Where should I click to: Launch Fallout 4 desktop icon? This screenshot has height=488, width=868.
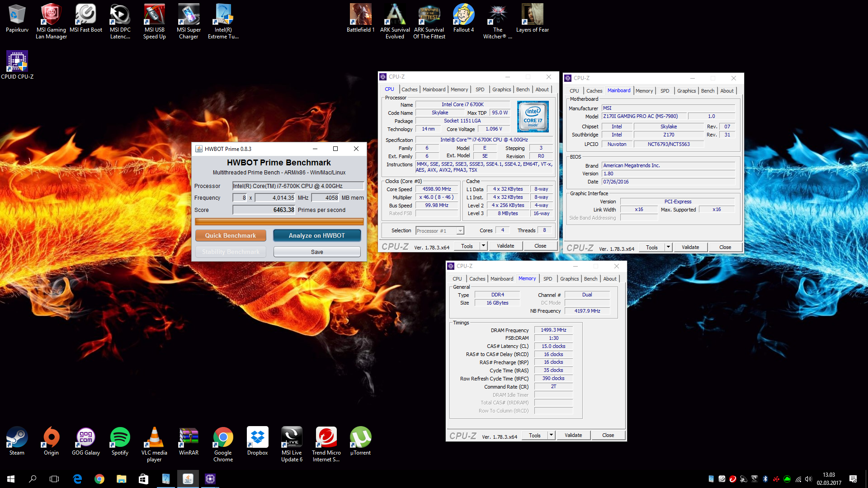click(x=463, y=18)
